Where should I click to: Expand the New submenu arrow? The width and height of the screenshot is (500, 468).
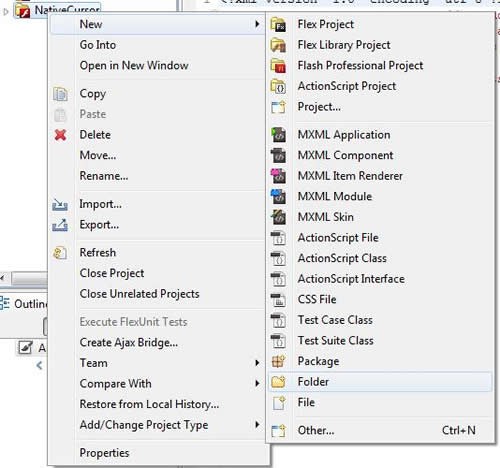click(x=257, y=24)
